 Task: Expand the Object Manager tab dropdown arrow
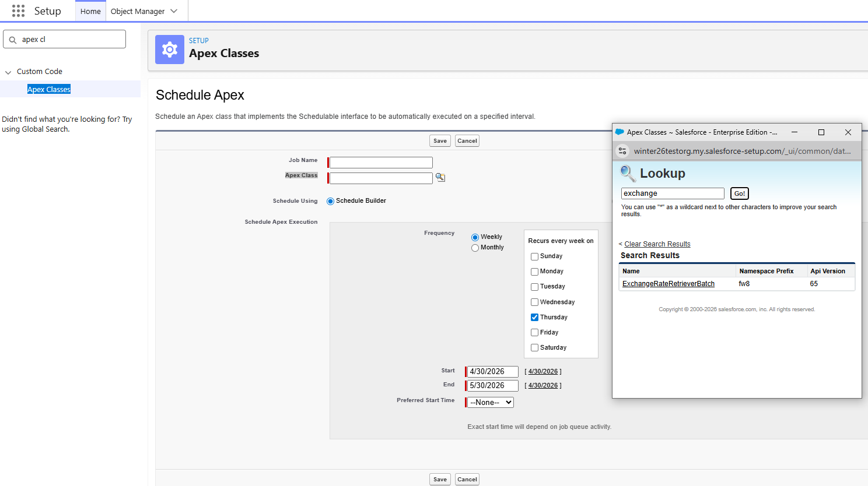(174, 11)
